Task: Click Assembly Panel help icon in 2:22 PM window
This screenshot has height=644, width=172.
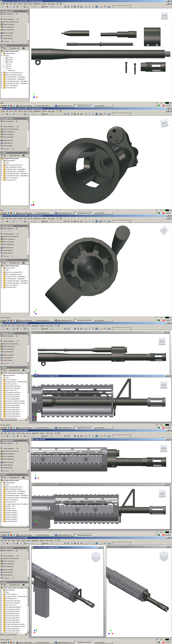Action: pyautogui.click(x=28, y=11)
